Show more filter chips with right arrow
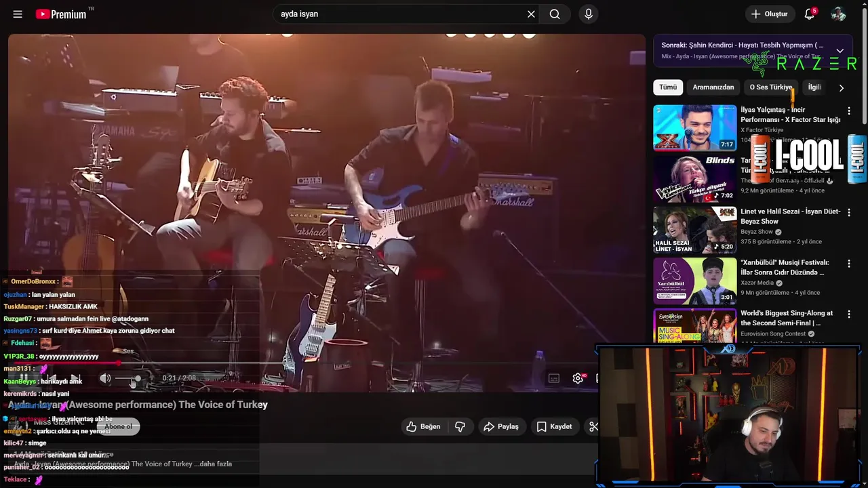868x488 pixels. coord(841,87)
